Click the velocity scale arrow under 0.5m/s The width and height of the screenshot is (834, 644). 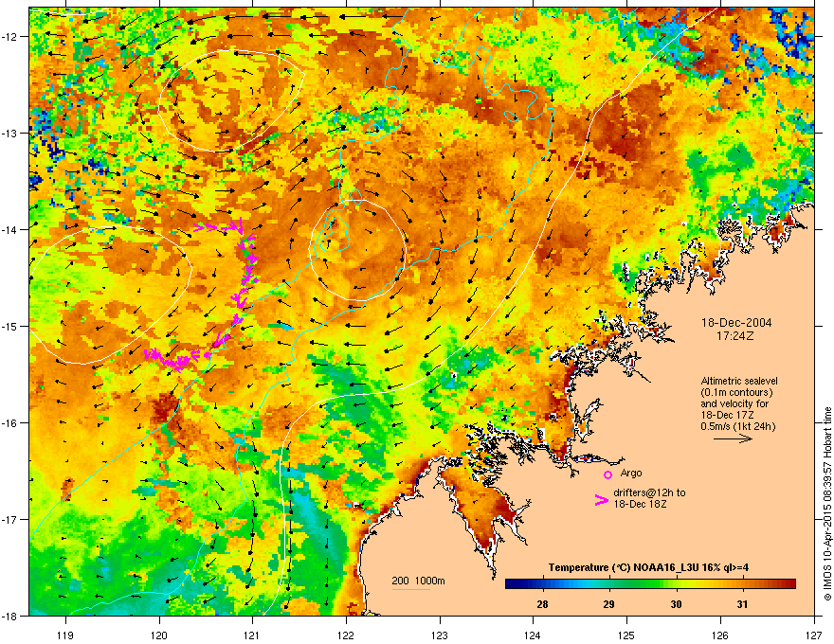733,438
